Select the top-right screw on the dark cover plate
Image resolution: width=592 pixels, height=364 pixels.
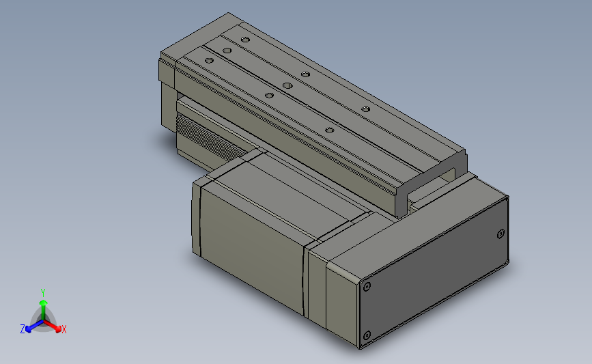tap(501, 234)
